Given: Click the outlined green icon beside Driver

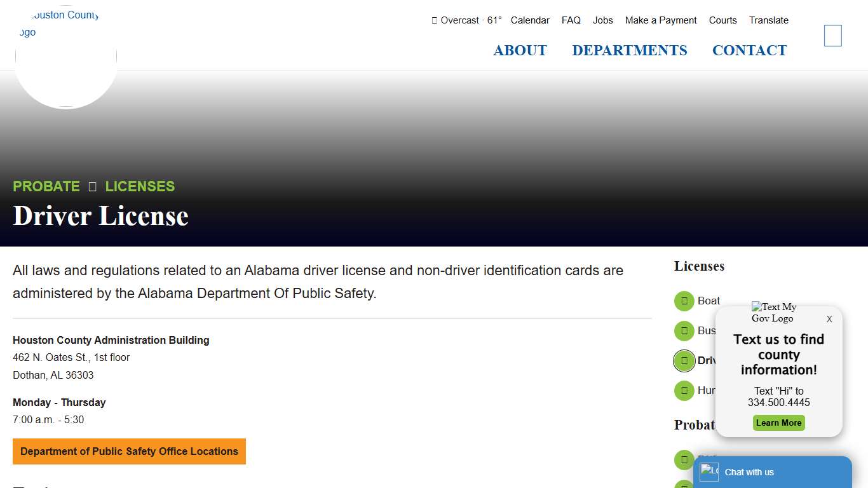Looking at the screenshot, I should tap(684, 361).
